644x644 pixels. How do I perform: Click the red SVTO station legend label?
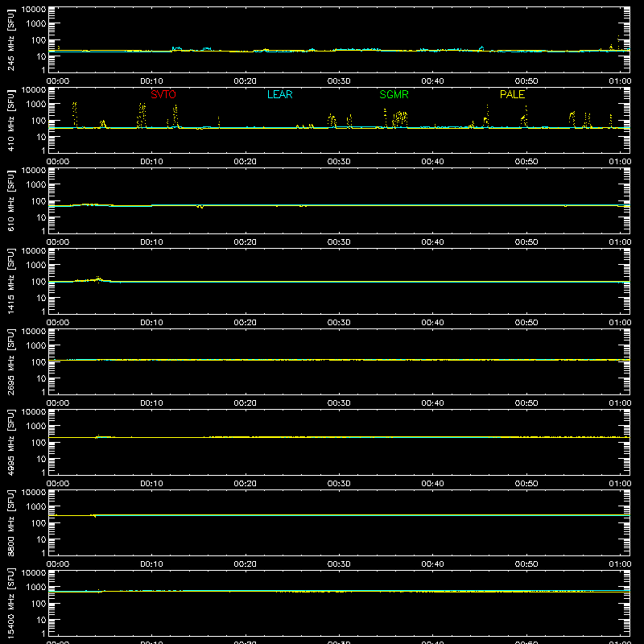click(x=163, y=94)
